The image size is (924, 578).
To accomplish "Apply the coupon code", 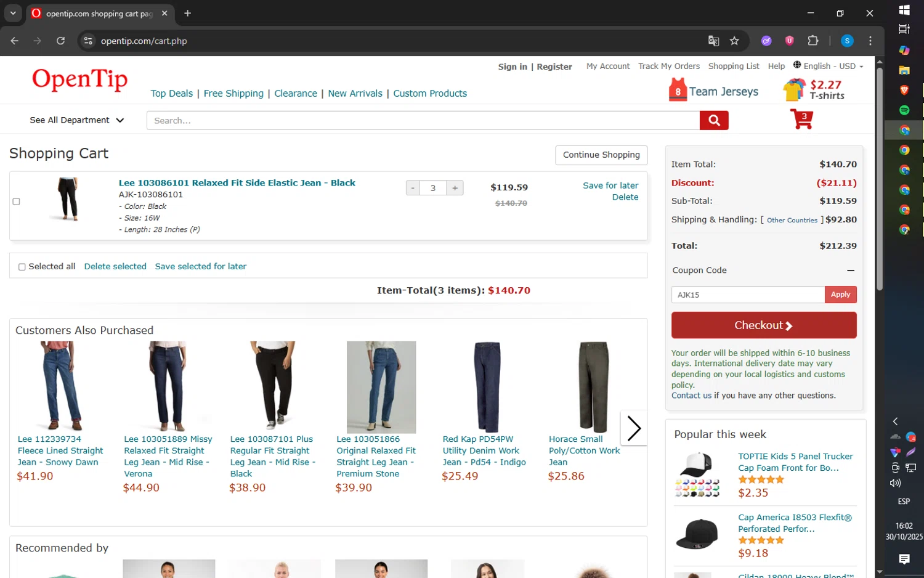I will point(841,295).
